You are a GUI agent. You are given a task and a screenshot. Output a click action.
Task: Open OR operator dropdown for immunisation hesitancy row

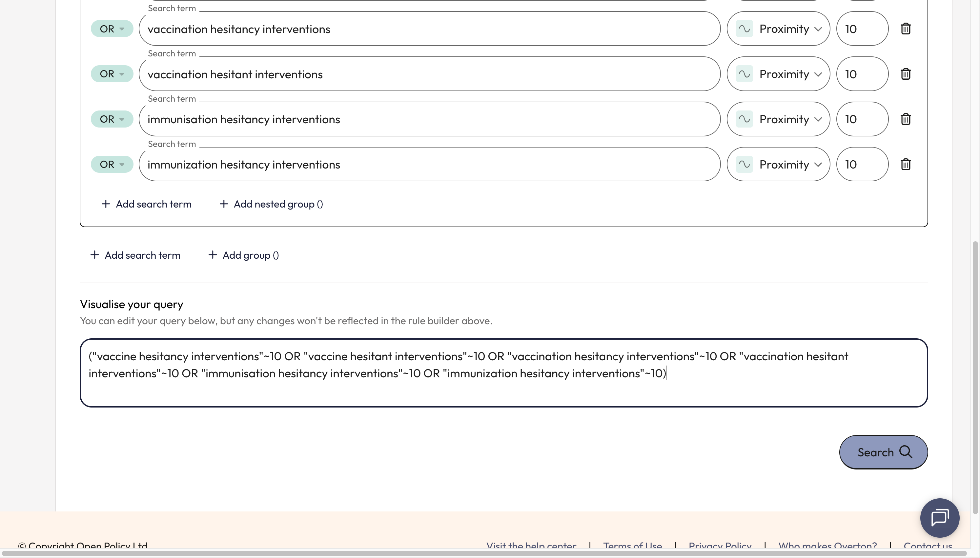click(x=112, y=119)
